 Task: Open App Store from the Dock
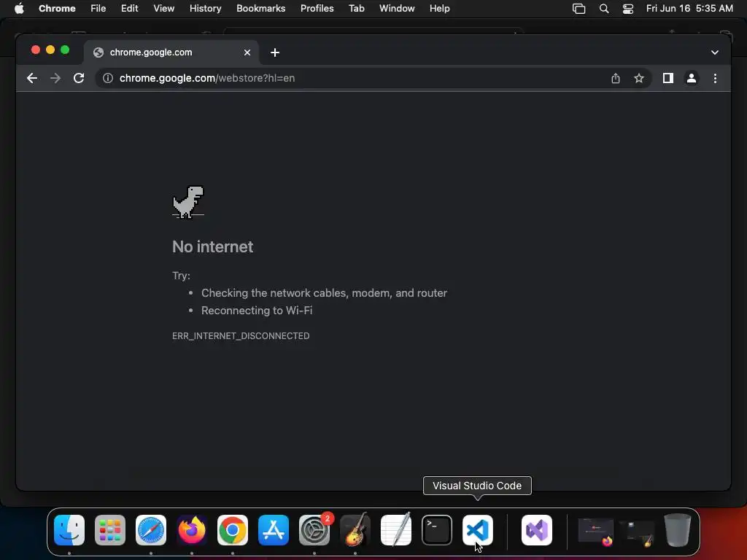pos(274,530)
